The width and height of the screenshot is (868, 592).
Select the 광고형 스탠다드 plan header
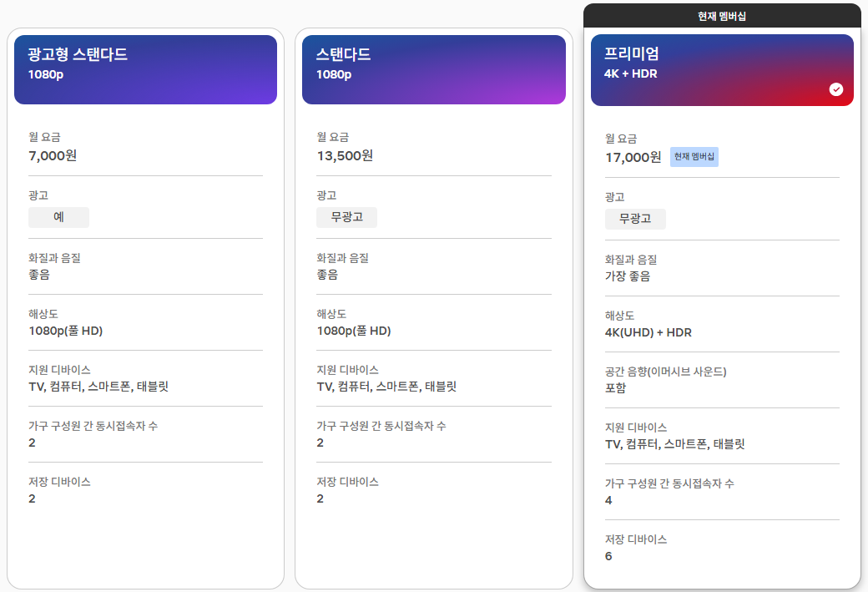click(x=145, y=70)
